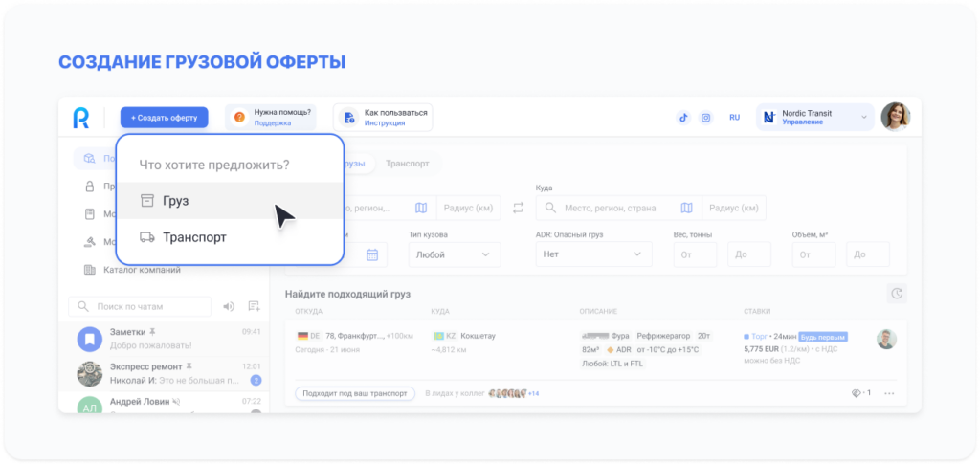This screenshot has height=464, width=980.
Task: Click the '+ Создать оферту' button
Action: coord(165,118)
